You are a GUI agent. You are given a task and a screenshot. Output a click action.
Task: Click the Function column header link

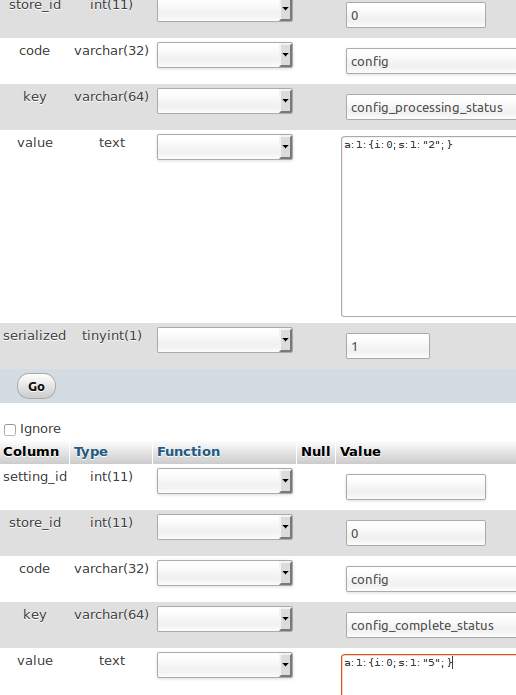188,452
